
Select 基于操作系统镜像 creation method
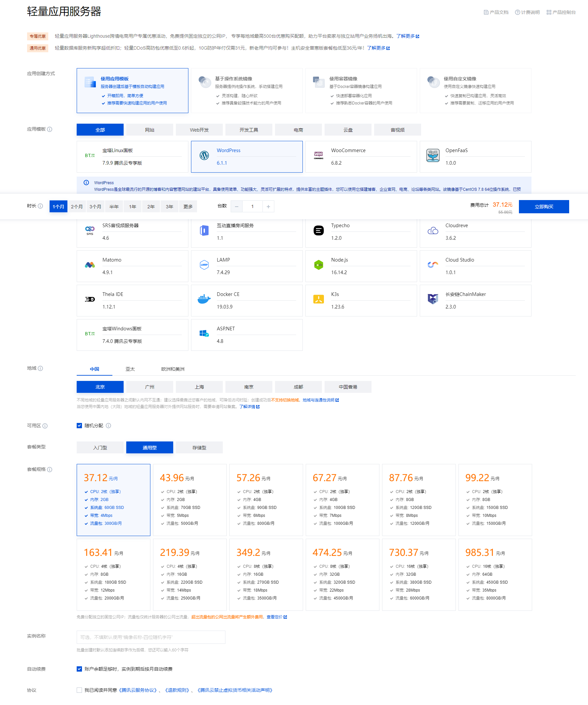pyautogui.click(x=247, y=91)
